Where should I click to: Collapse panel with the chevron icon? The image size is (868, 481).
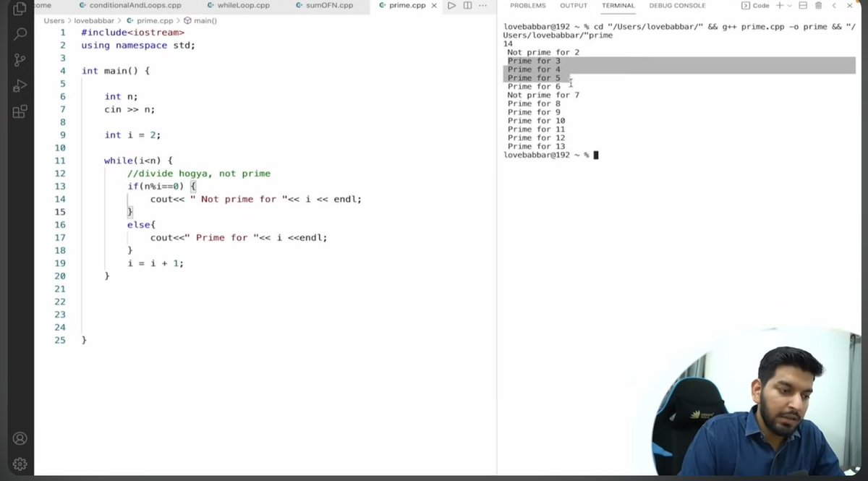834,6
